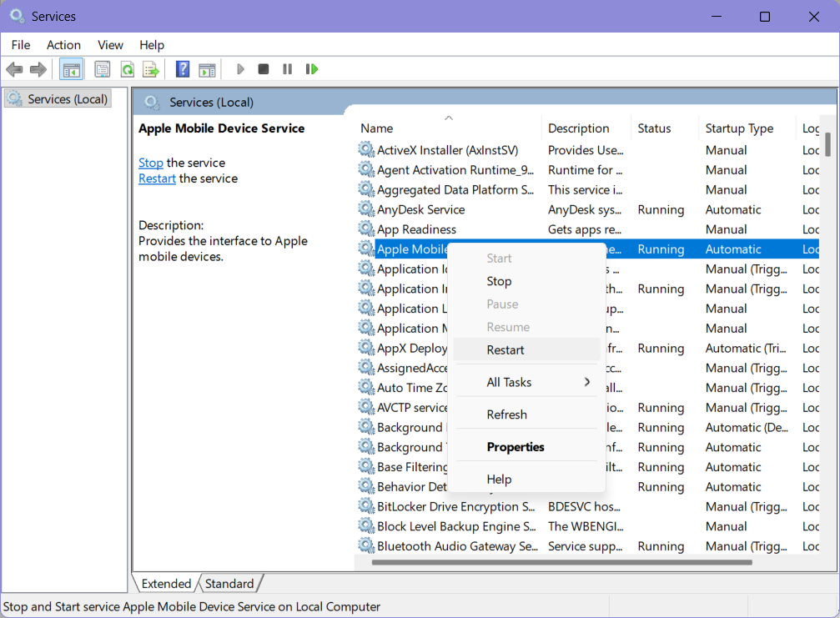Select the App Readiness service row
The image size is (840, 618).
pyautogui.click(x=587, y=229)
